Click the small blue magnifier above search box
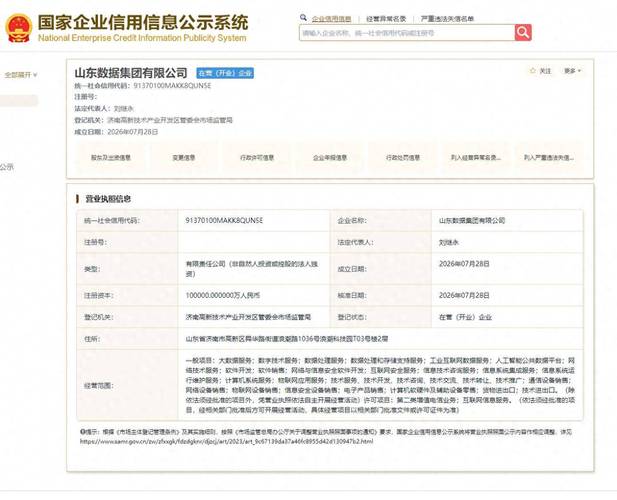This screenshot has height=500, width=617. tap(303, 18)
